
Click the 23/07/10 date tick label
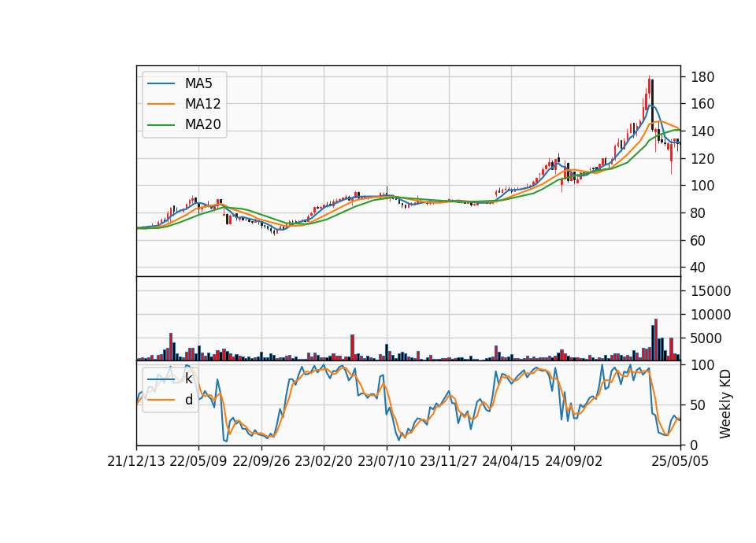coord(386,461)
